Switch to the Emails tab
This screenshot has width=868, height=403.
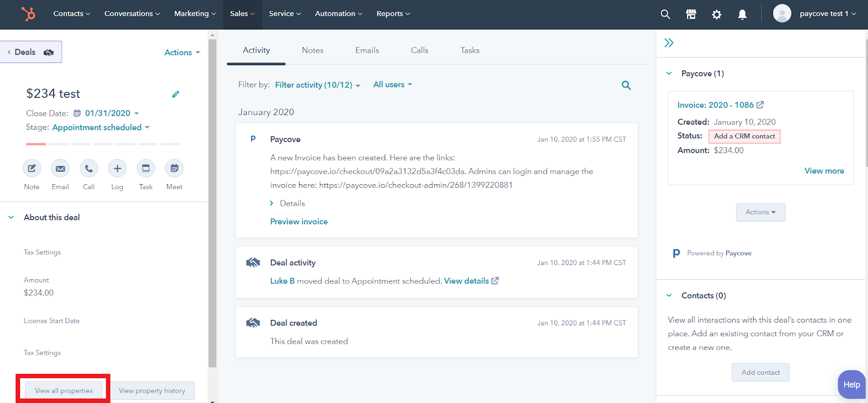367,51
